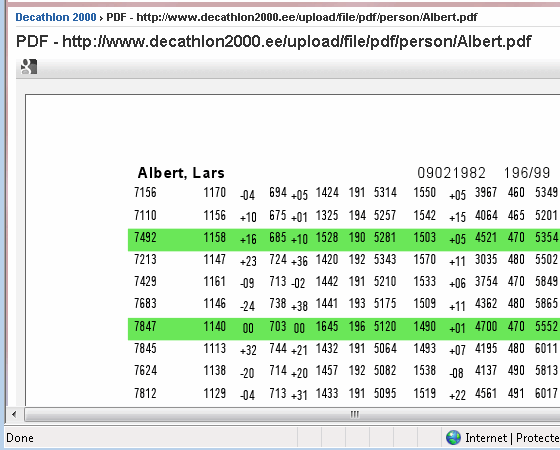The width and height of the screenshot is (560, 450).
Task: Click the value '744' in the 7845 row
Action: [278, 348]
